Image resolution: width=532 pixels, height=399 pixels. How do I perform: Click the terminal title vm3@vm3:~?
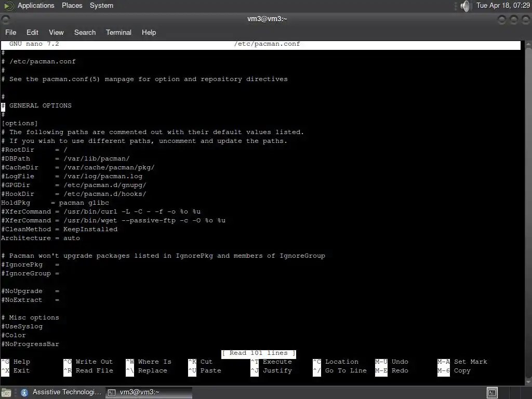click(267, 19)
